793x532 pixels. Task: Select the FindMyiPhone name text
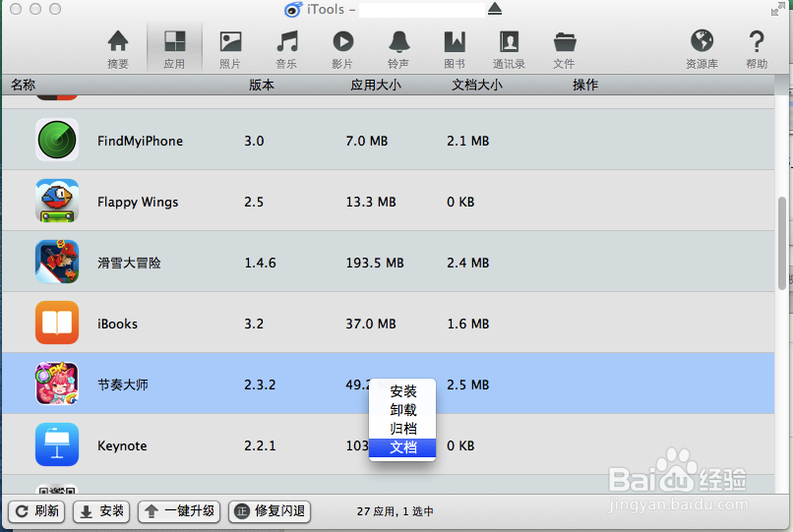tap(140, 141)
